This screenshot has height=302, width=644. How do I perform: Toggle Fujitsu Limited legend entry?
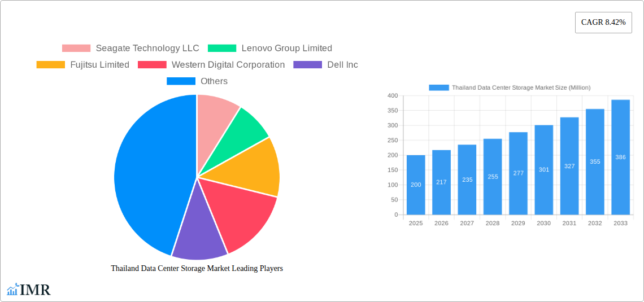click(83, 65)
